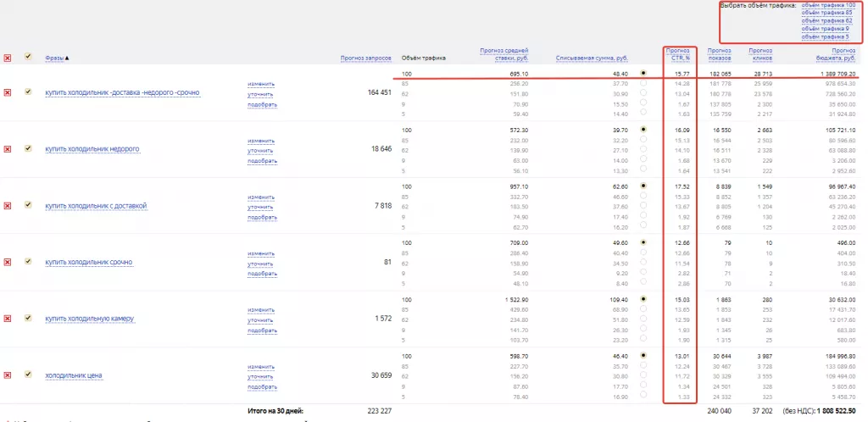Viewport: 868px width, 422px height.
Task: Select volume 62 radio for 'купить холодильник с доставкой'
Action: (643, 205)
